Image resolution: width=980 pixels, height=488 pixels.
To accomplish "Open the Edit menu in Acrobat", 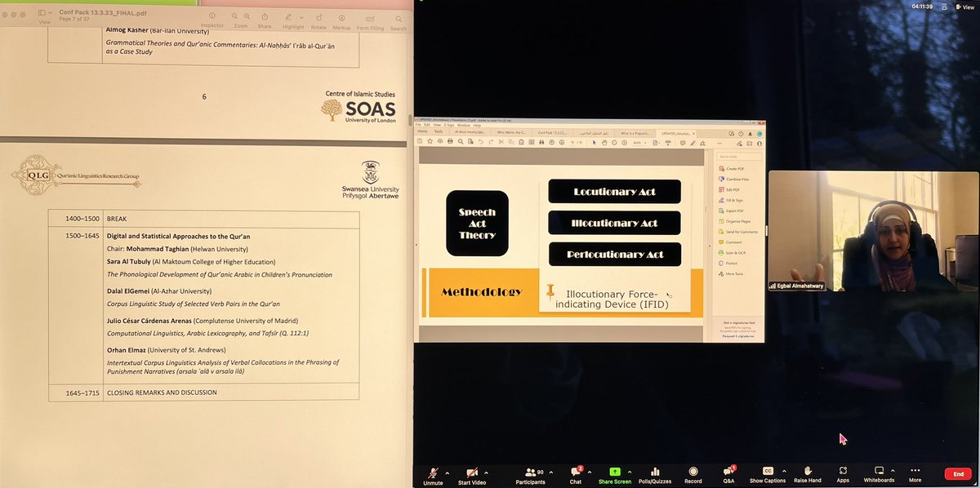I will (429, 125).
